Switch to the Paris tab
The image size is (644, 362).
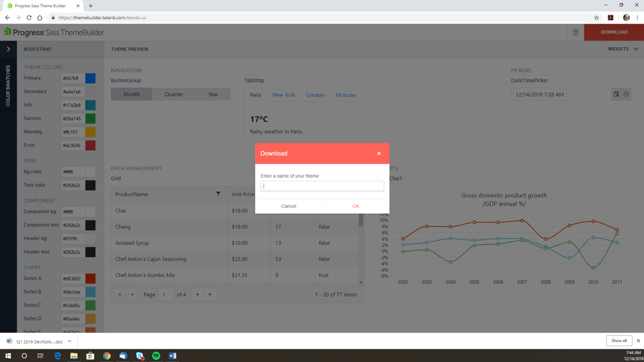(x=255, y=95)
